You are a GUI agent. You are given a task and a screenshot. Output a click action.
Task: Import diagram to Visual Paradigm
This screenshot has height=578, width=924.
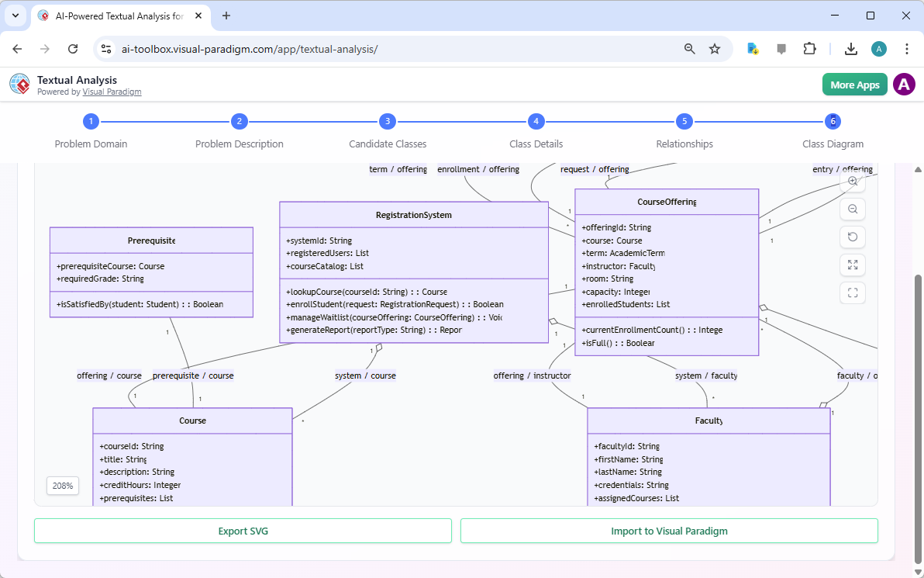[x=669, y=531]
